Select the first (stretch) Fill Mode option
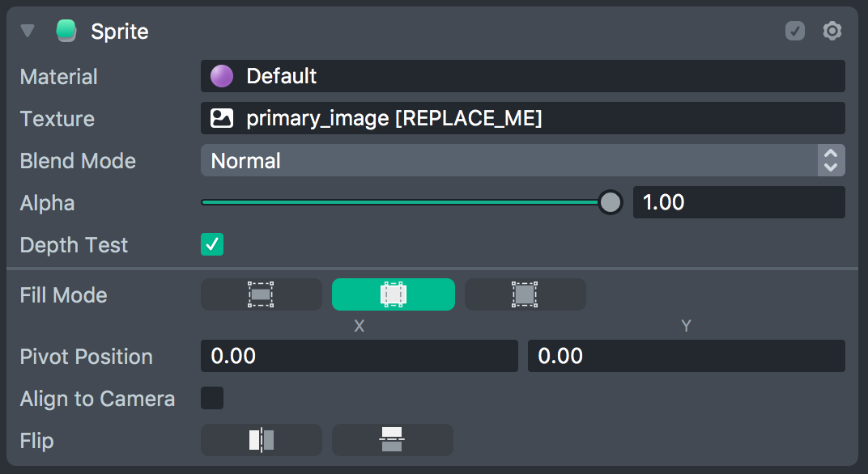The height and width of the screenshot is (474, 868). (x=261, y=295)
